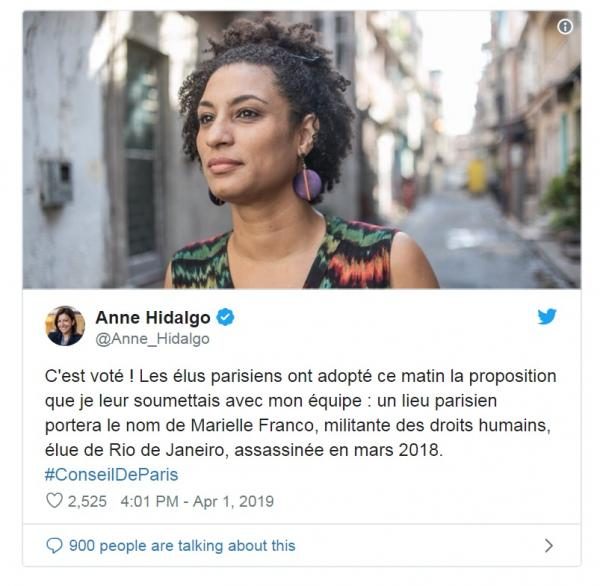Visit the @Anne_Hidalgo handle

[152, 339]
